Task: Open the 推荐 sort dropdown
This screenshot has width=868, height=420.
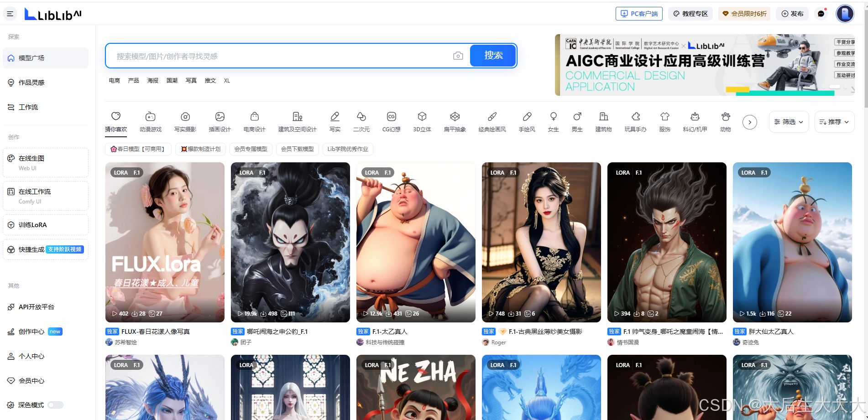Action: 835,122
